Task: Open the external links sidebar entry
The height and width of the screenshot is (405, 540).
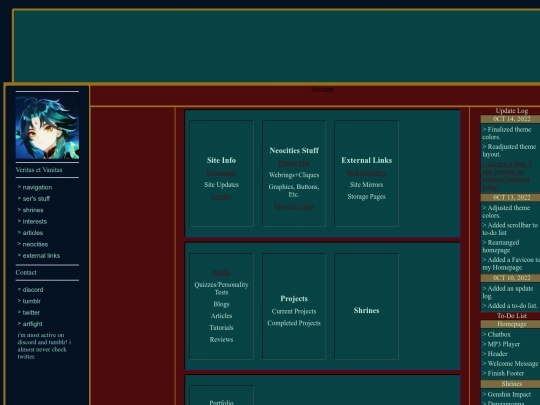Action: (41, 256)
